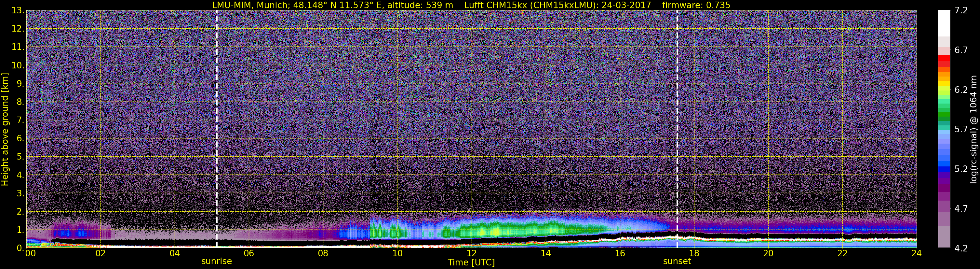
Task: Click the 'sunset' label below the time axis
Action: coord(677,262)
